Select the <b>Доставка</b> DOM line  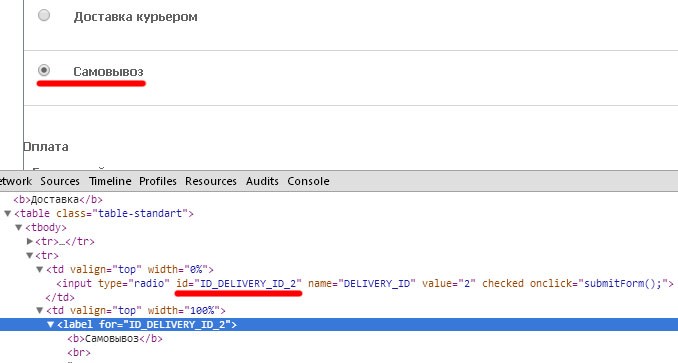pyautogui.click(x=58, y=200)
